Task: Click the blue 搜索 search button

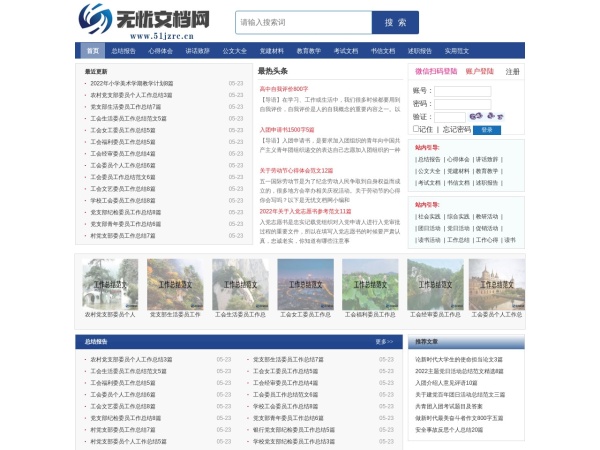Action: [395, 22]
